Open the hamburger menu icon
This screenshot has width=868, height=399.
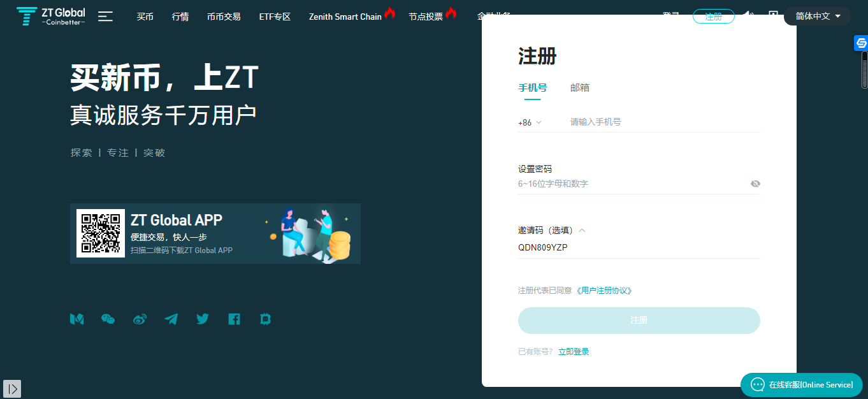coord(106,17)
